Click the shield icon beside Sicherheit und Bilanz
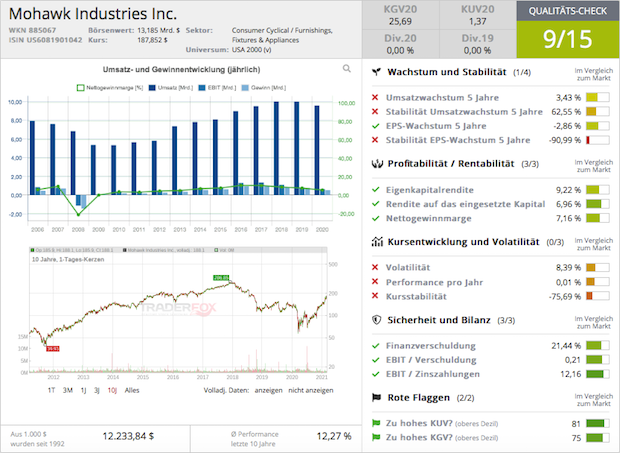Image resolution: width=620 pixels, height=453 pixels. [x=377, y=320]
